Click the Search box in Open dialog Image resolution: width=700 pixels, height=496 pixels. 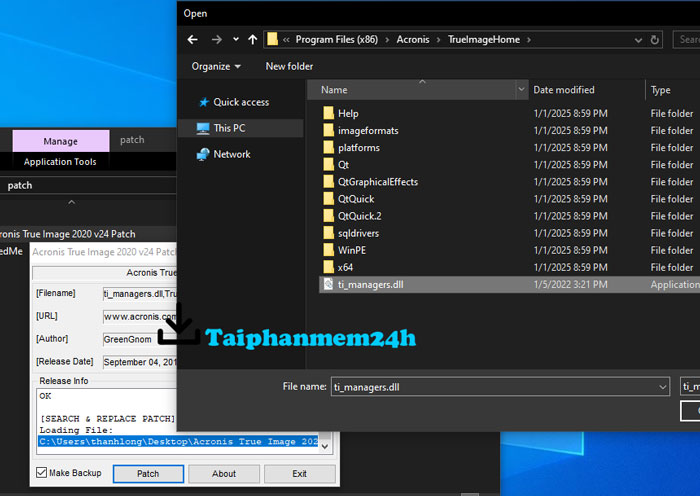click(x=687, y=40)
